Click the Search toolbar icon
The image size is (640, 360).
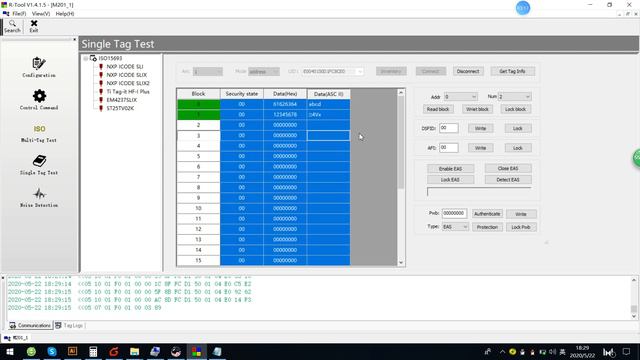tap(12, 27)
